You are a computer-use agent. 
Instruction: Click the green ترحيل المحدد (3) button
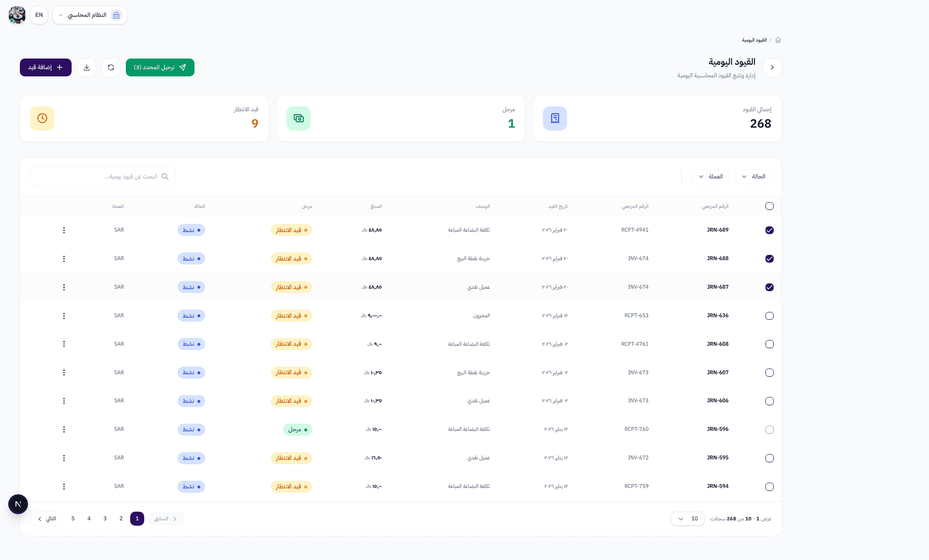[160, 67]
